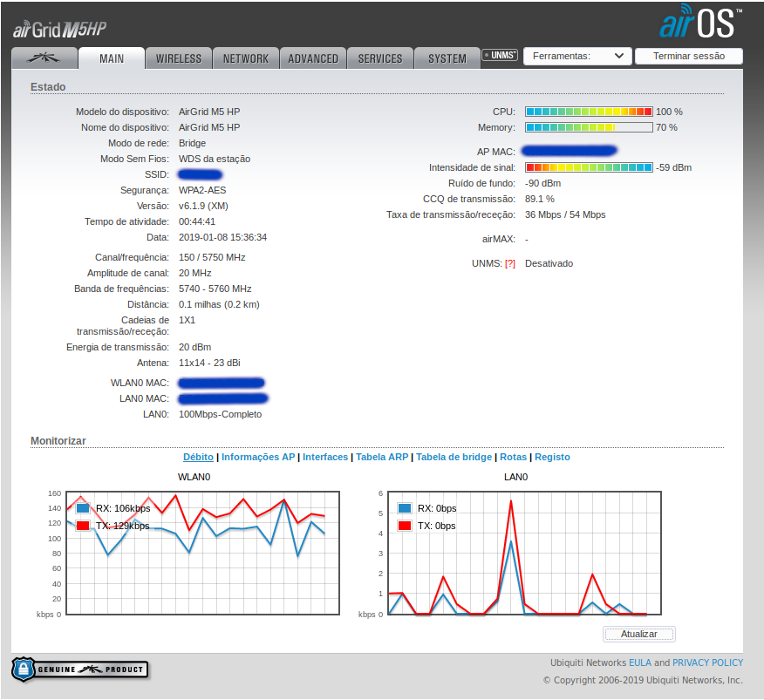Switch to the MAIN tab
The image size is (764, 700).
pos(112,58)
